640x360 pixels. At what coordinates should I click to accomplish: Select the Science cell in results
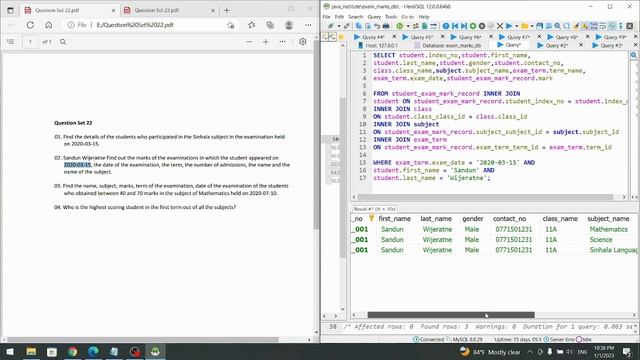(601, 240)
